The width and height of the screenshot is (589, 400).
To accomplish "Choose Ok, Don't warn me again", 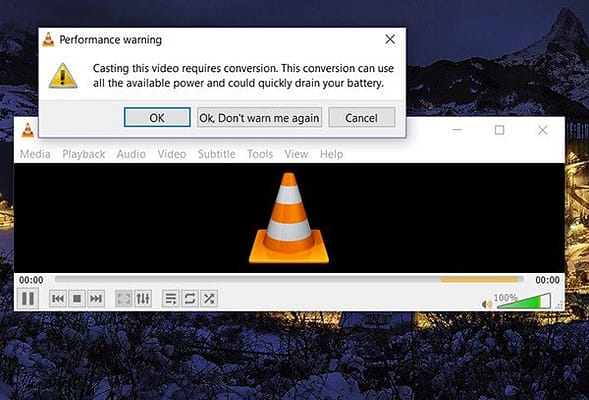I will (x=259, y=118).
